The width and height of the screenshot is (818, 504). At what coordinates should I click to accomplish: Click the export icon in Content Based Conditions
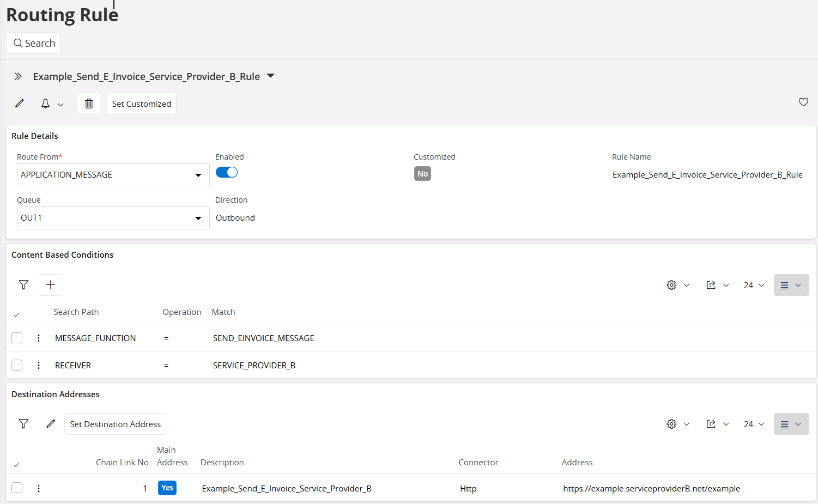pos(711,285)
